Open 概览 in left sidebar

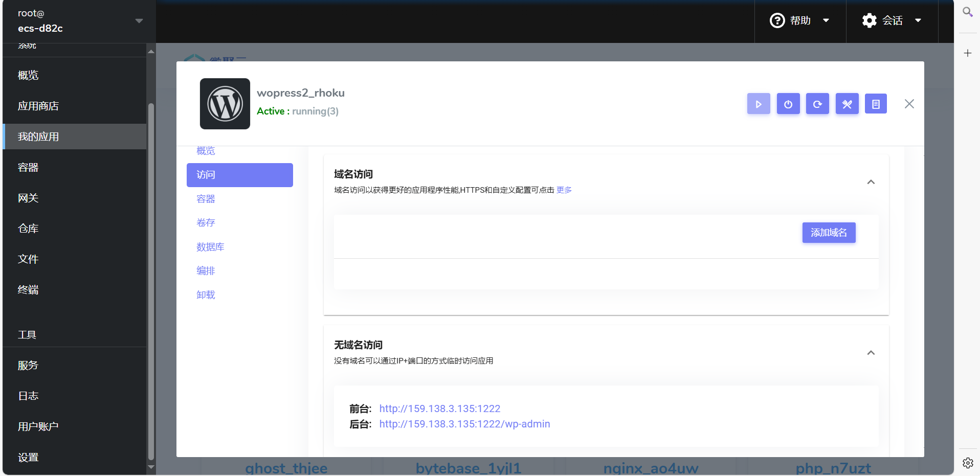click(75, 75)
